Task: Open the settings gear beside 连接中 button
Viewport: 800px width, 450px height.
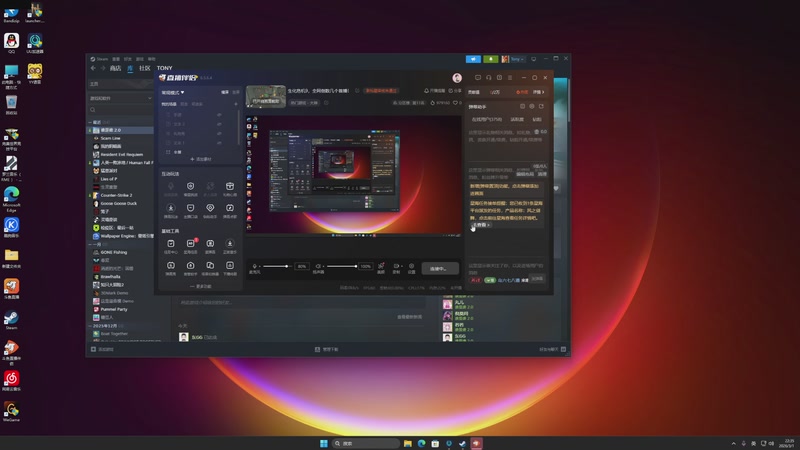Action: [x=412, y=266]
